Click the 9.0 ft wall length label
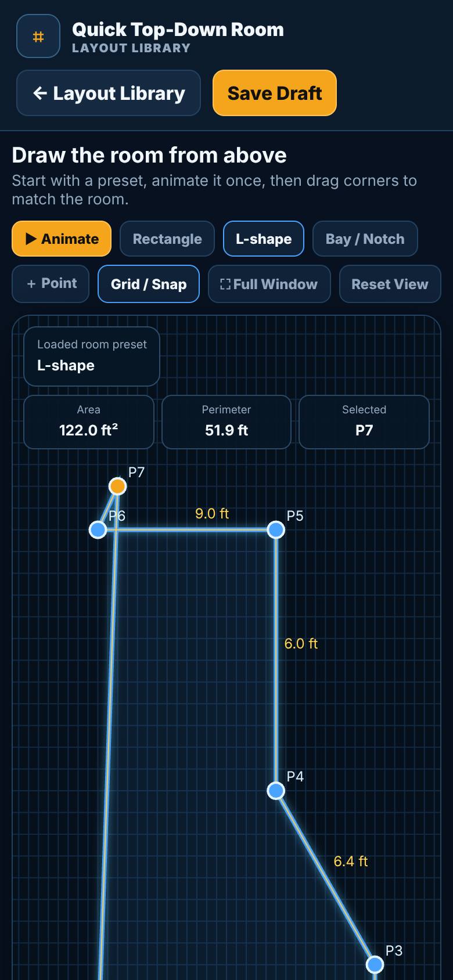The image size is (453, 980). (212, 514)
